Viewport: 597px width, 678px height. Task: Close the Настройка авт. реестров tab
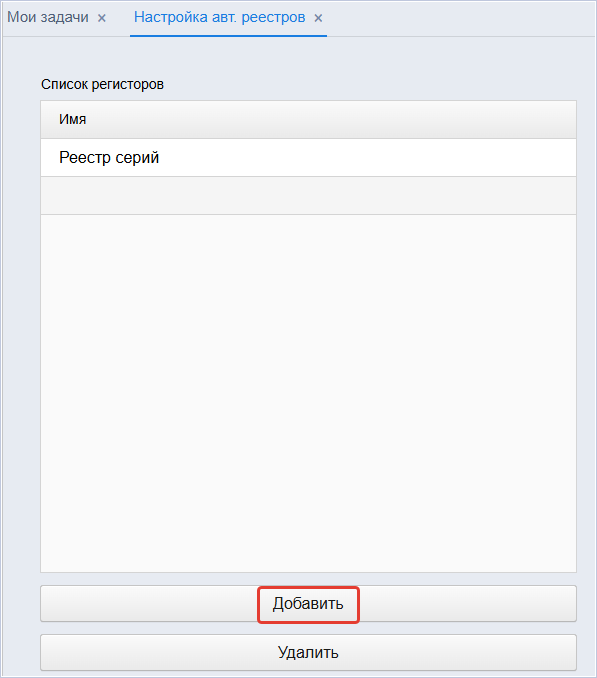318,18
